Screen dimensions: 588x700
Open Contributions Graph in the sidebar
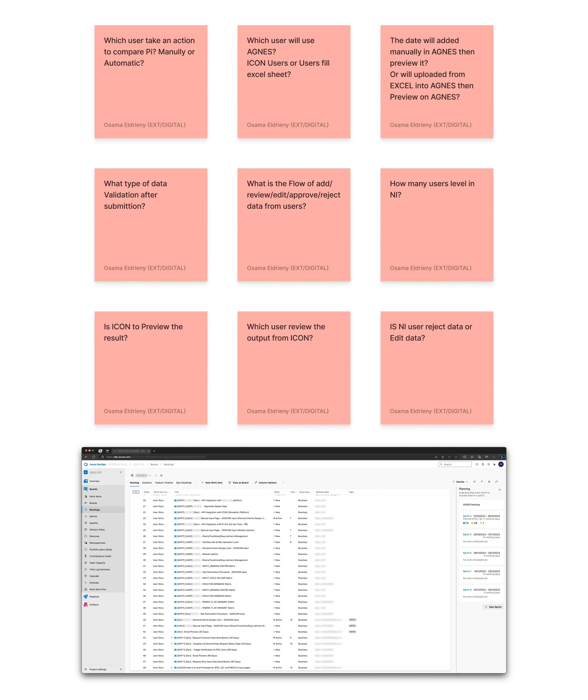[x=100, y=557]
